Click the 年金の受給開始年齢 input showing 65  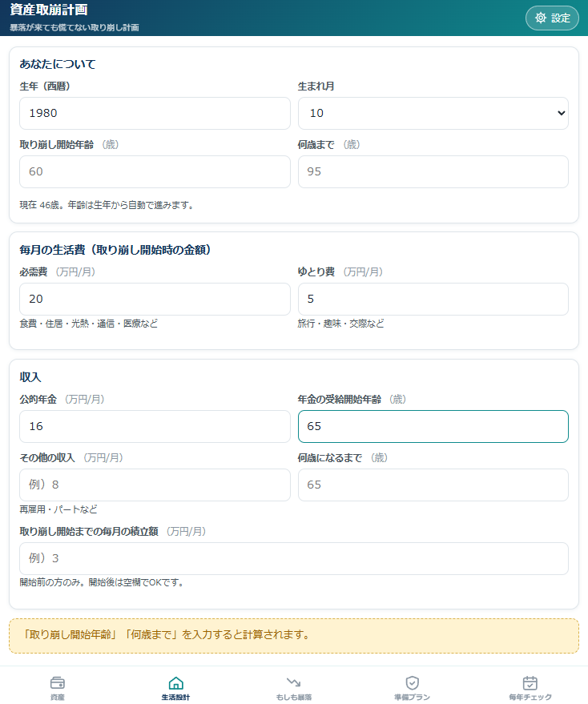point(433,427)
